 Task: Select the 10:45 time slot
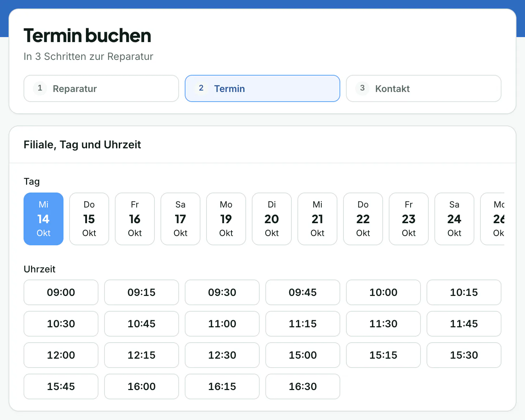point(142,324)
